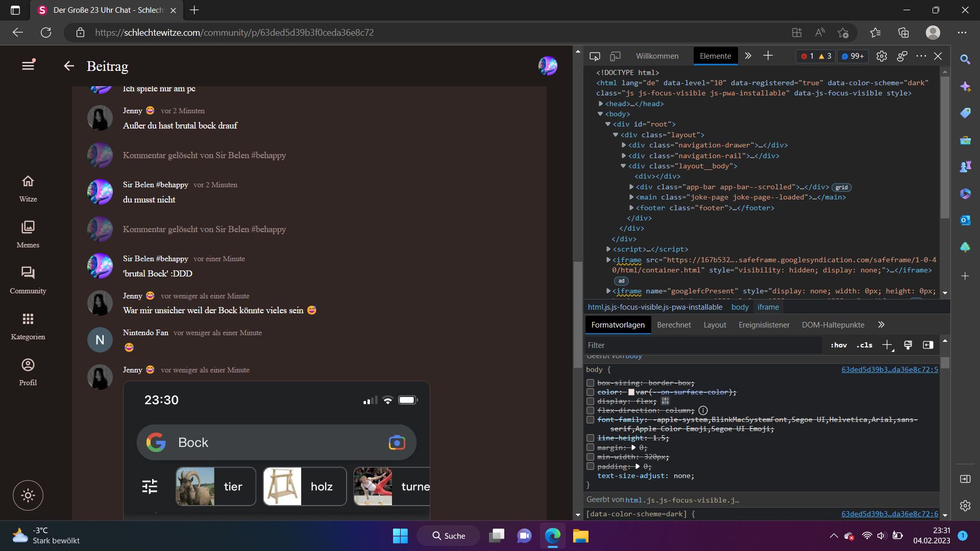Show more style pane tabs
The height and width of the screenshot is (551, 980).
(x=881, y=325)
